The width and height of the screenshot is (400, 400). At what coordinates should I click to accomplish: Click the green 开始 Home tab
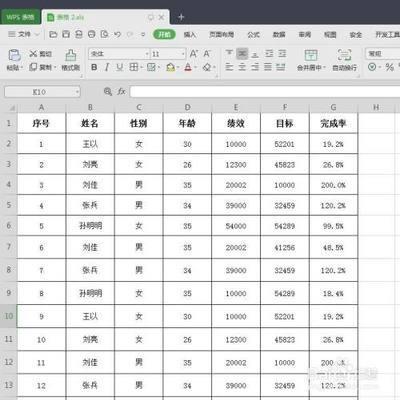click(x=164, y=34)
